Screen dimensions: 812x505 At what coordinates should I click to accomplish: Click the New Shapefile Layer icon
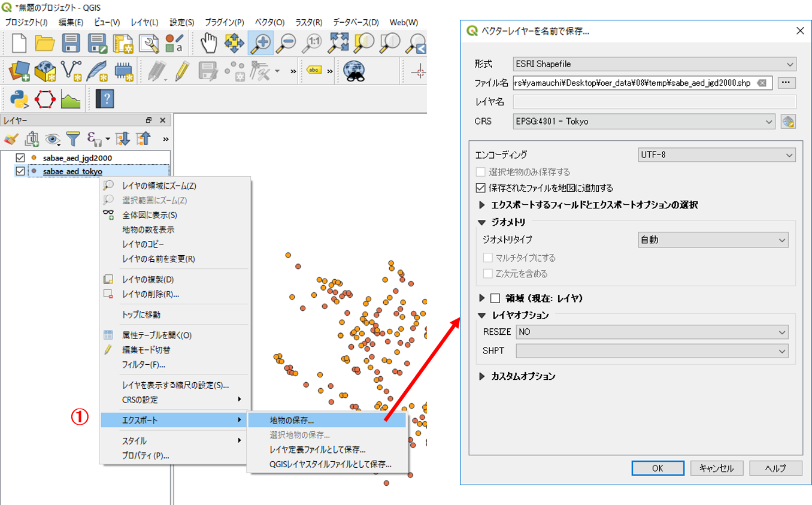pos(72,71)
